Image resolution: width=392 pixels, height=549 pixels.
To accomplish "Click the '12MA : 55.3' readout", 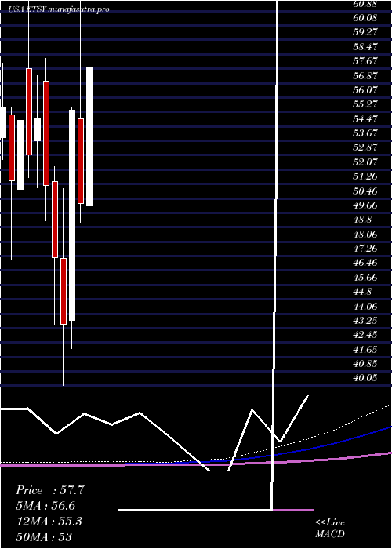I will tap(49, 522).
